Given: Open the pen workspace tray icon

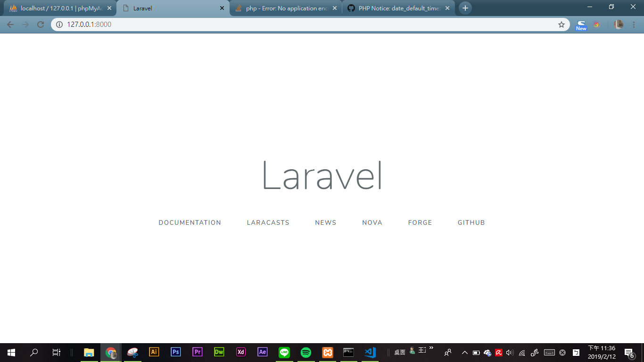Looking at the screenshot, I should click(535, 353).
